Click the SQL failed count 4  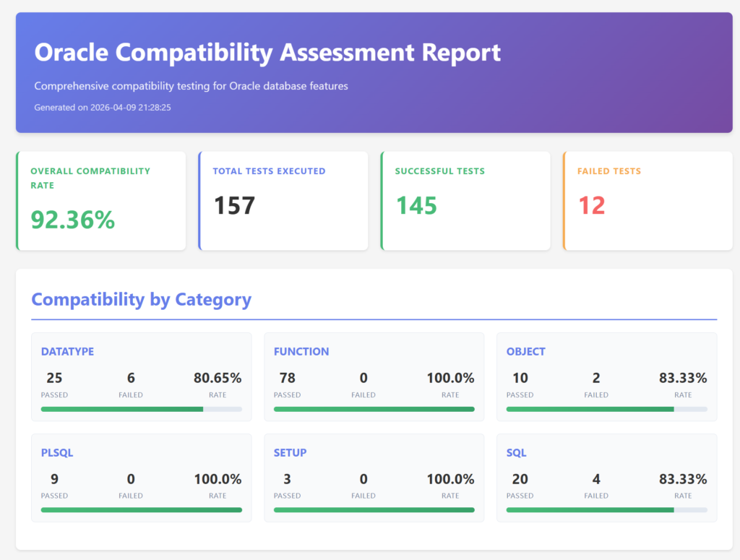(x=596, y=479)
